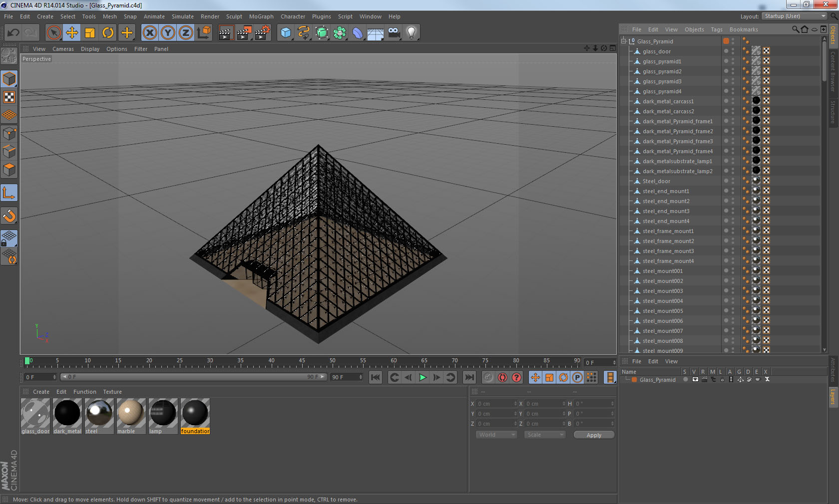839x504 pixels.
Task: Select the marble material swatch
Action: [x=131, y=416]
